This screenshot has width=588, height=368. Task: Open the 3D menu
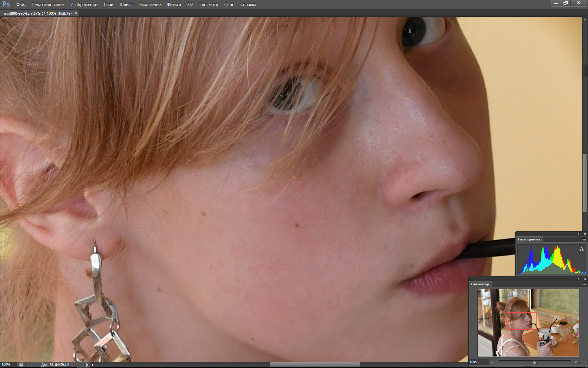190,5
